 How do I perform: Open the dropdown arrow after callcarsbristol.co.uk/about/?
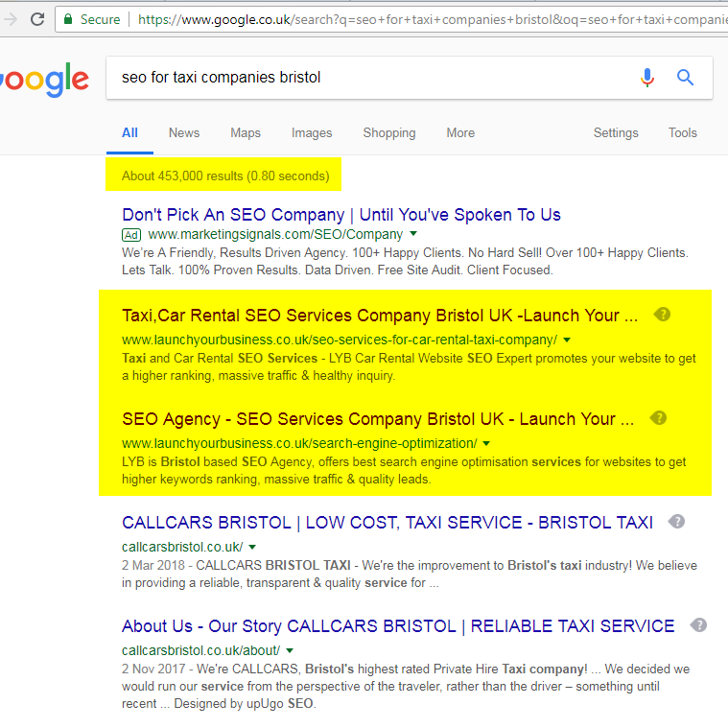coord(290,650)
